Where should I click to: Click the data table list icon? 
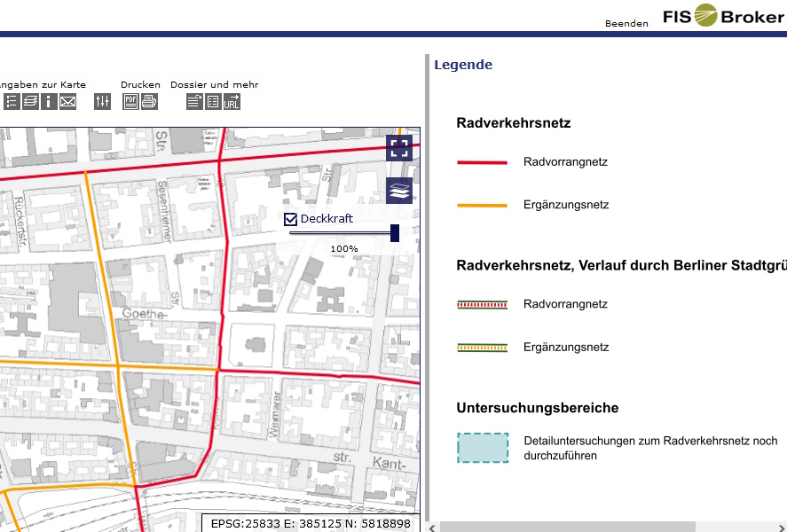click(x=213, y=101)
